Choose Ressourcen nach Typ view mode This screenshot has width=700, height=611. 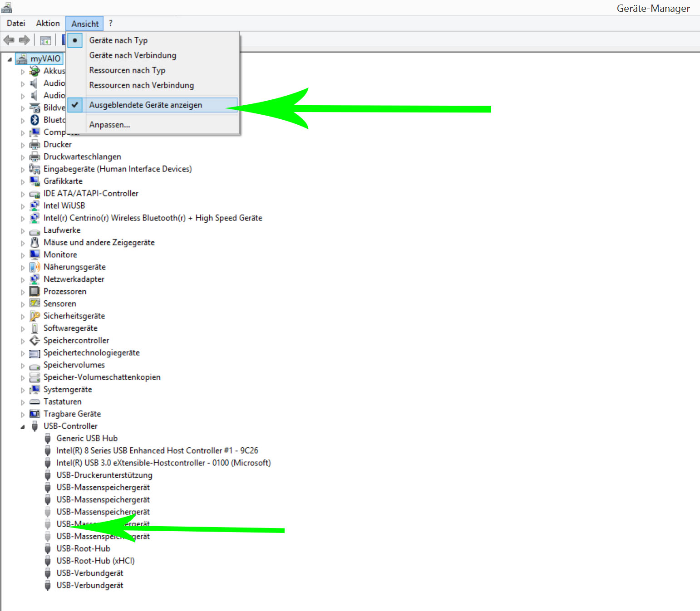click(x=127, y=70)
